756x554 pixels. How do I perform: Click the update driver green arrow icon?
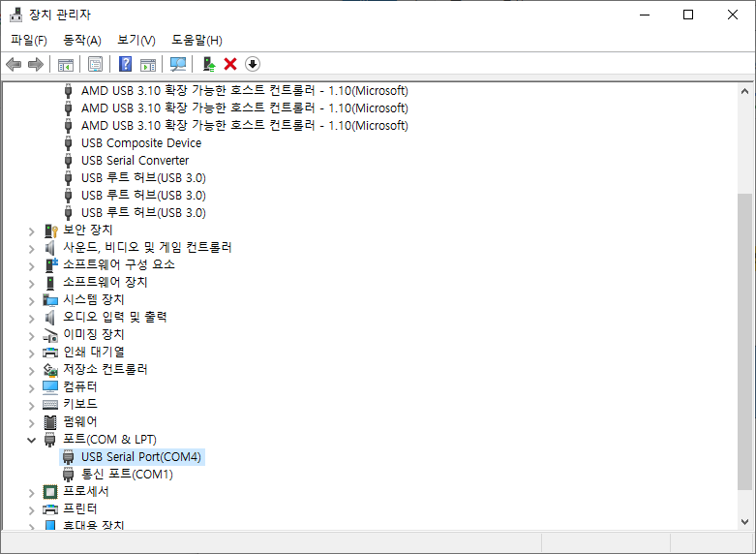click(x=209, y=64)
